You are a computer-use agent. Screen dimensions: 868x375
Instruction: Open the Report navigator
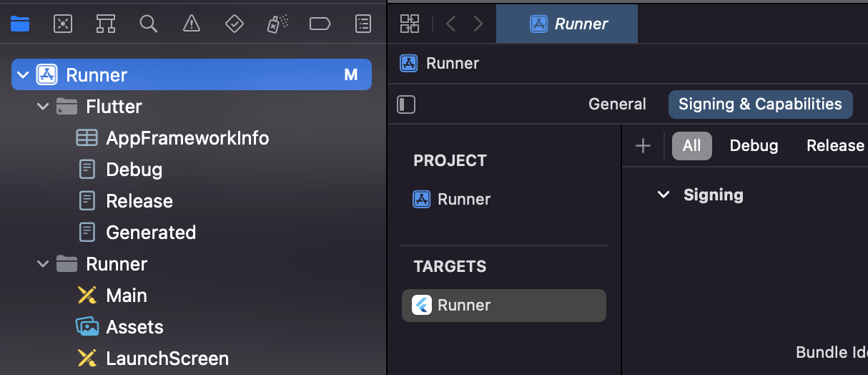[363, 24]
